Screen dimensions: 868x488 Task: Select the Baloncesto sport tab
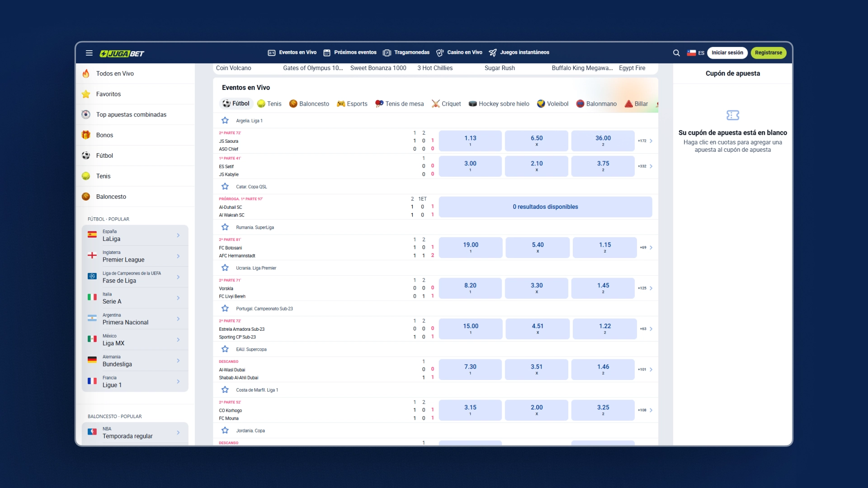309,104
